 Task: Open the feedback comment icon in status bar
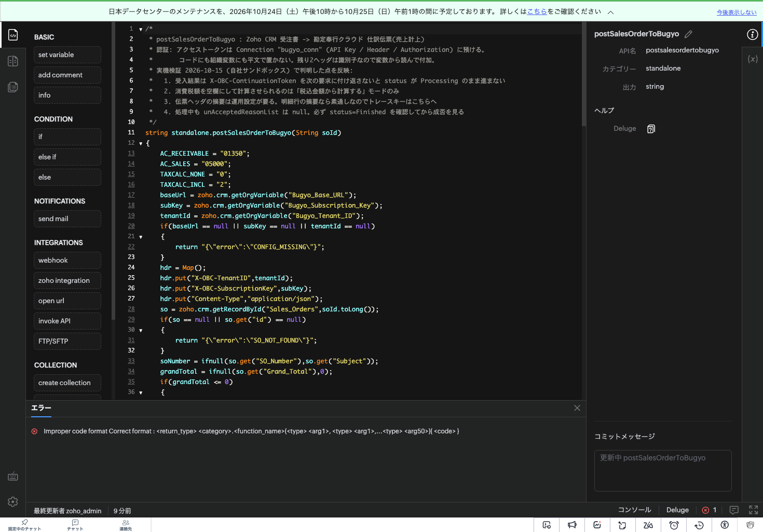point(734,510)
